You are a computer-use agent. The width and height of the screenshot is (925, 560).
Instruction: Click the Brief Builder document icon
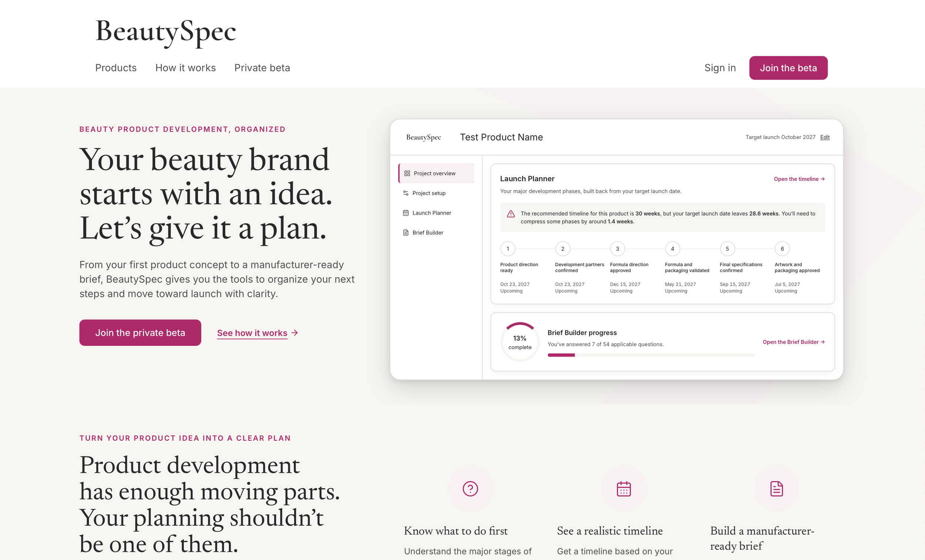pos(406,233)
